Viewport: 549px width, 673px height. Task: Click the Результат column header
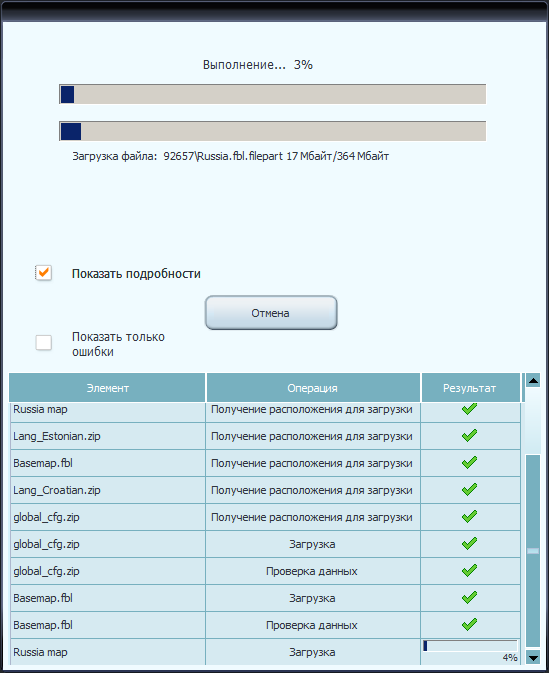470,388
